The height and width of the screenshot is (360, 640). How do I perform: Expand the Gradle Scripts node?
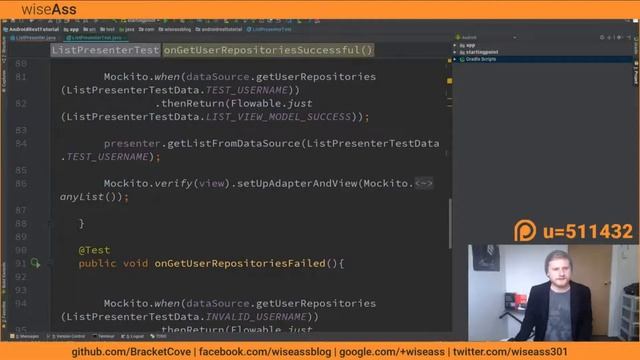tap(455, 59)
